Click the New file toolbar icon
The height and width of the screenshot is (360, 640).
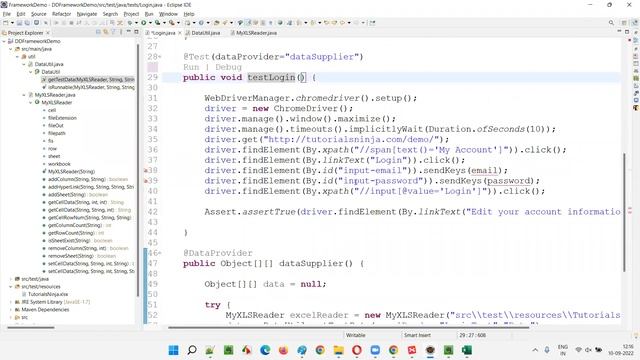[x=6, y=23]
